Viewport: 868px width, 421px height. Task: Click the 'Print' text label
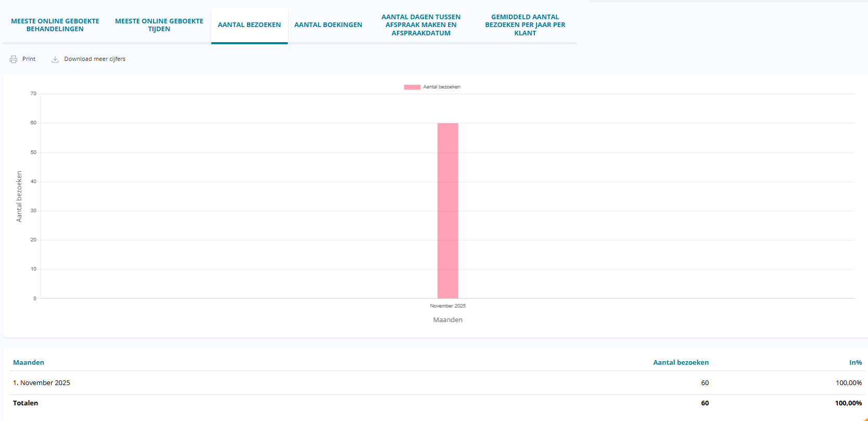29,59
